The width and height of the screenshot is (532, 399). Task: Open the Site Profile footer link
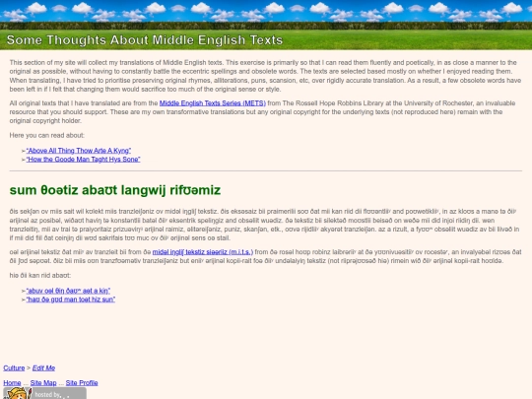[82, 382]
